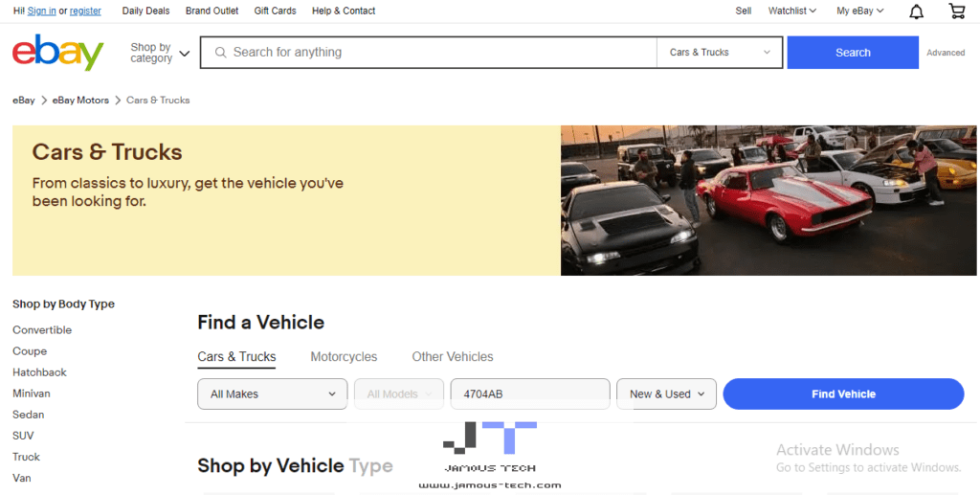Open Gift Cards in top menu

tap(275, 11)
